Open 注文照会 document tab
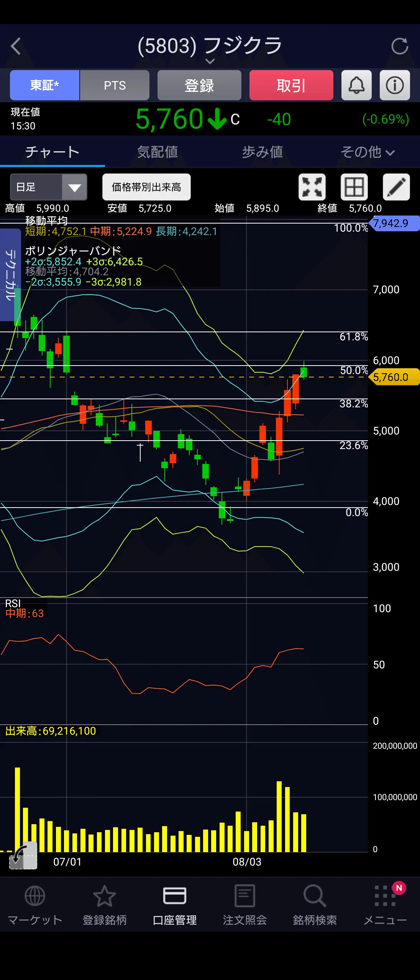Image resolution: width=420 pixels, height=980 pixels. coord(245,905)
